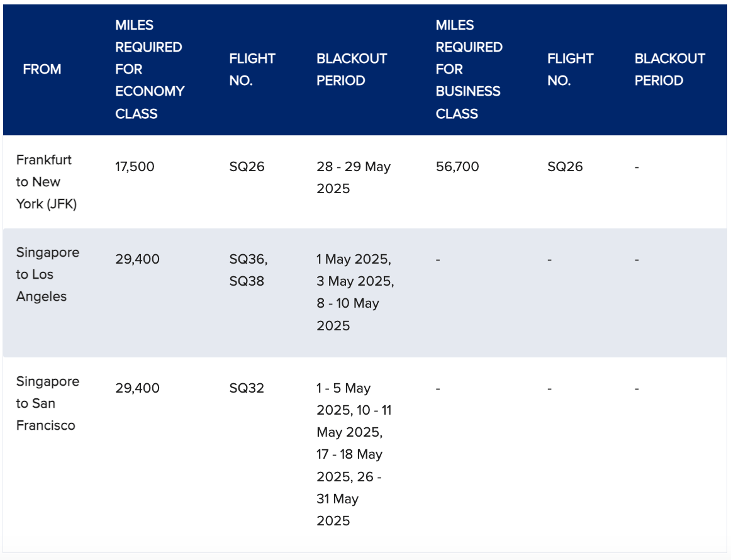Select the last BLACKOUT PERIOD column header
The width and height of the screenshot is (731, 560).
pyautogui.click(x=669, y=69)
